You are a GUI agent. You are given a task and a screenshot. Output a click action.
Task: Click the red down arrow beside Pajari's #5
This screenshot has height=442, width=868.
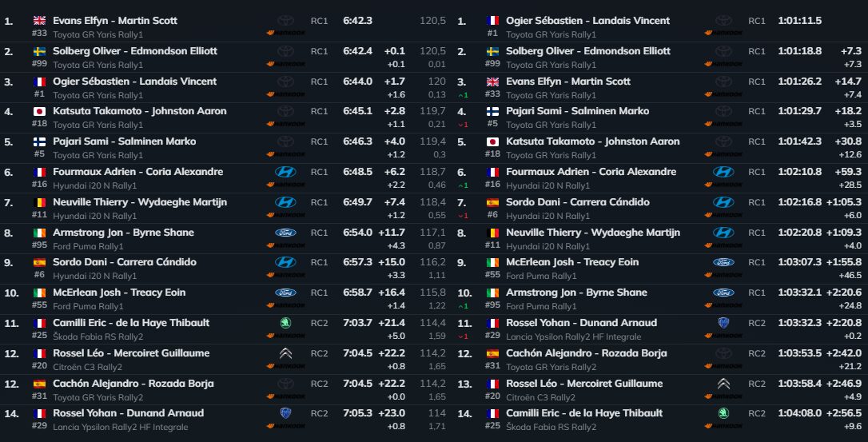point(462,125)
